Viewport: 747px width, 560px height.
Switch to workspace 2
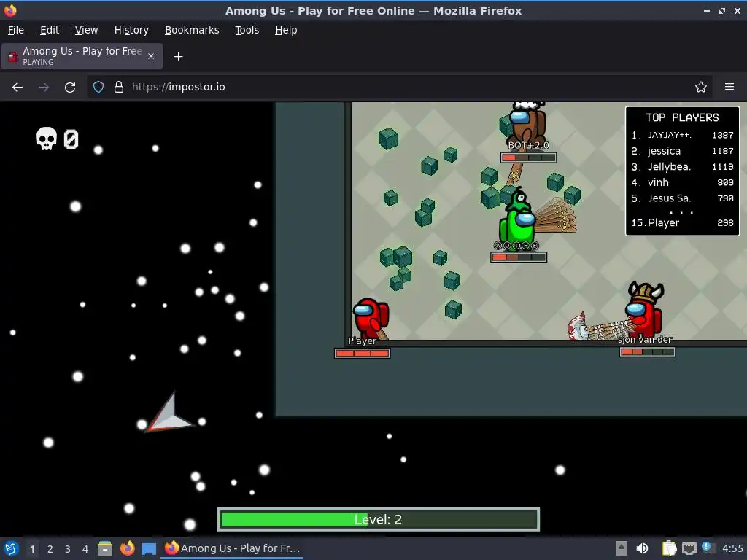coord(50,549)
